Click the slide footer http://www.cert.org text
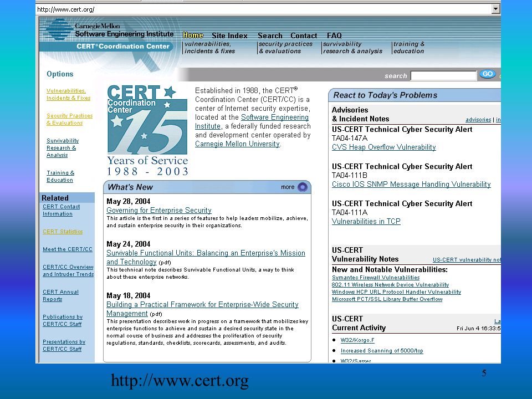532x399 pixels. tap(180, 381)
